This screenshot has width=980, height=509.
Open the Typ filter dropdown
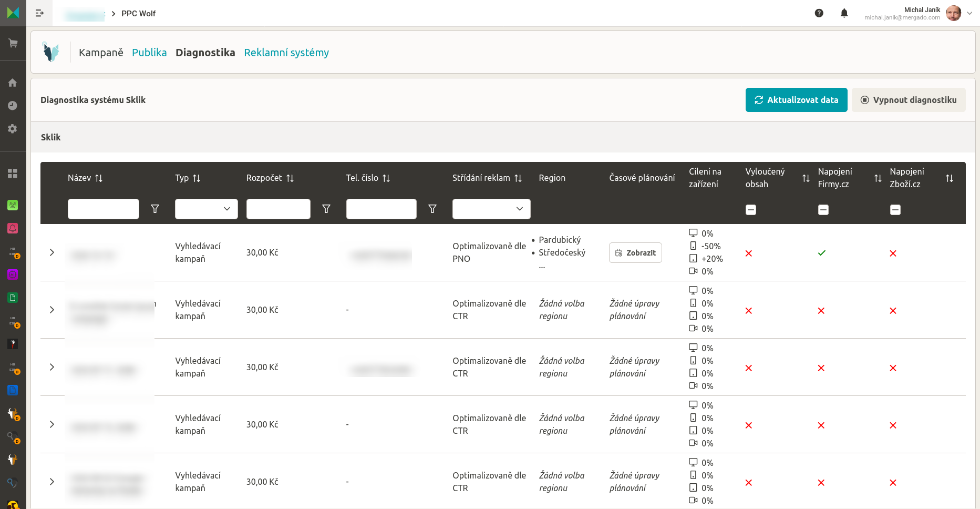pyautogui.click(x=206, y=209)
